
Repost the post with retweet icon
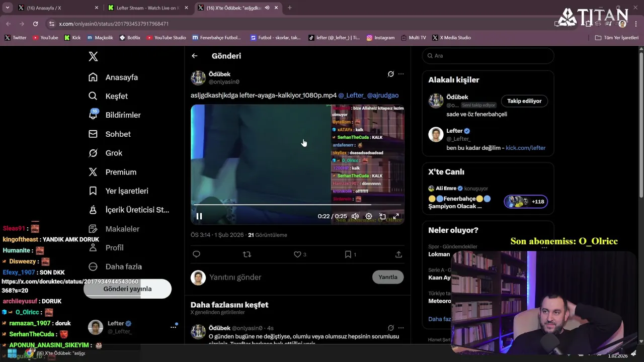click(247, 254)
